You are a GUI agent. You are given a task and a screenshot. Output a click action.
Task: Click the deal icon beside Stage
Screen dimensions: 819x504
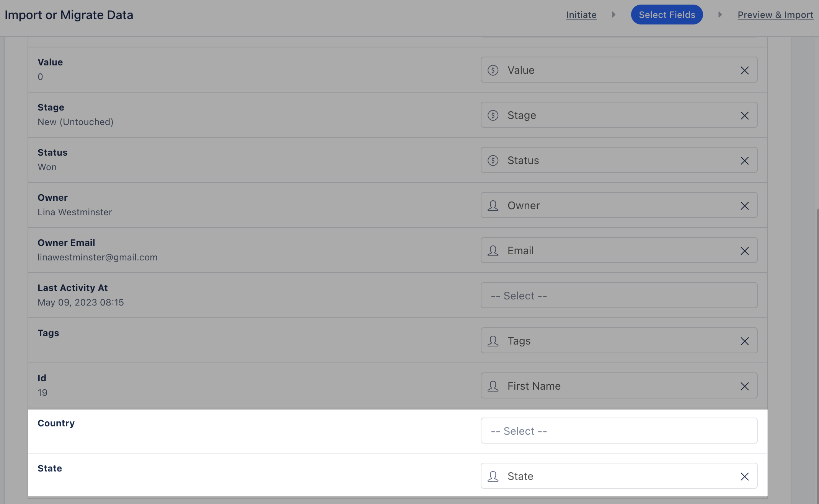click(x=493, y=115)
